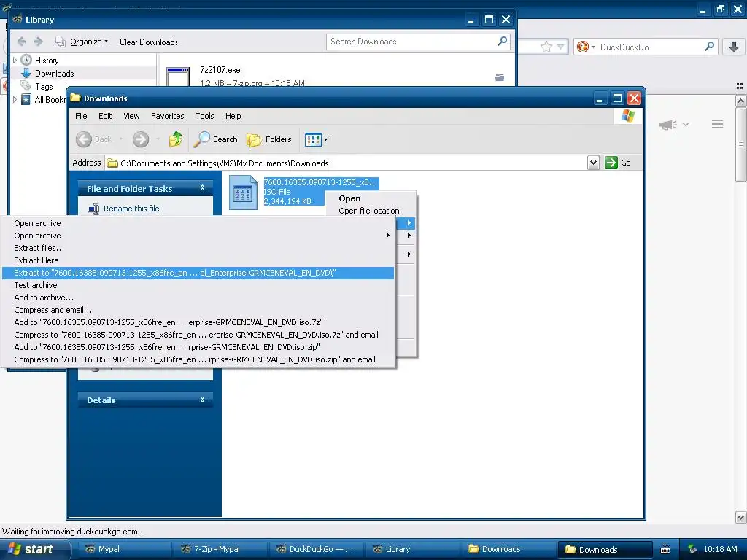Click Open in the context menu
This screenshot has width=747, height=560.
point(370,198)
